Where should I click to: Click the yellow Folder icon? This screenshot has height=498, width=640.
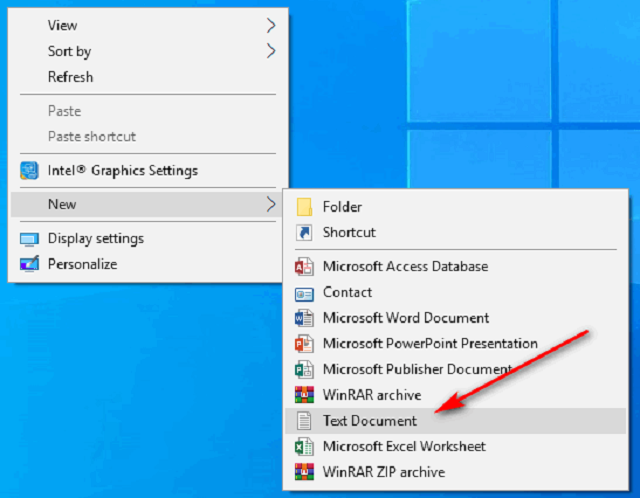pos(305,207)
